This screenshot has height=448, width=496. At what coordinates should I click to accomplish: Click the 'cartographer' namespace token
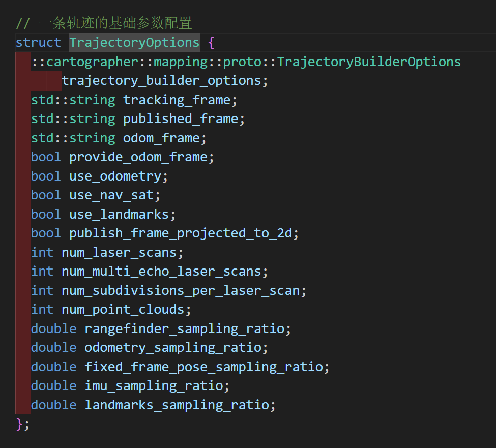click(x=93, y=62)
